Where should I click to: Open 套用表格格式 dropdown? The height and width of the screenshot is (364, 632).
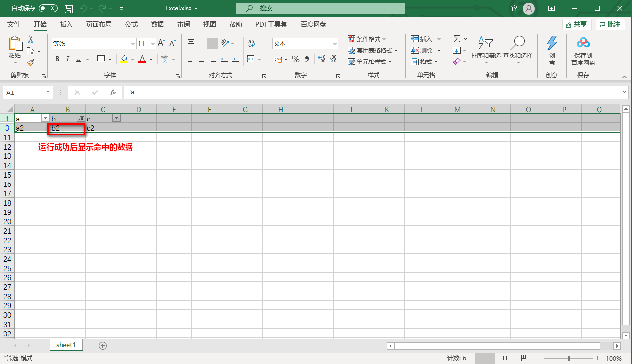[x=373, y=50]
